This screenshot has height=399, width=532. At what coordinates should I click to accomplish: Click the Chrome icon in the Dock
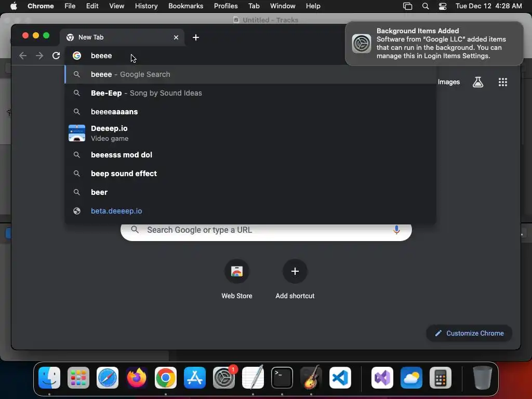tap(166, 378)
